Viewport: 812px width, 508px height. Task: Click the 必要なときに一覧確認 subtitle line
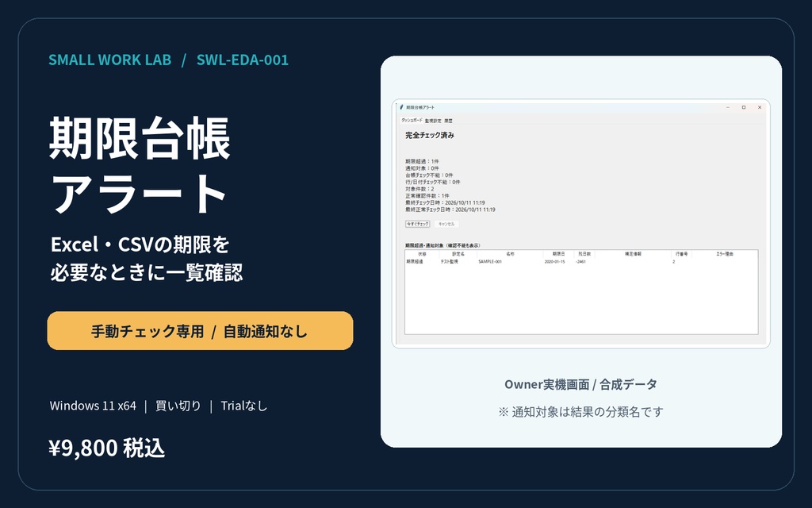click(147, 273)
